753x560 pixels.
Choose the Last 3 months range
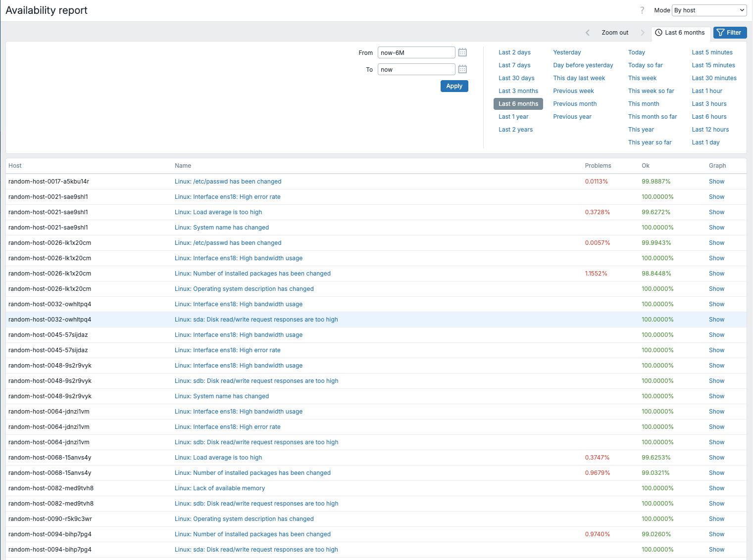(x=518, y=91)
